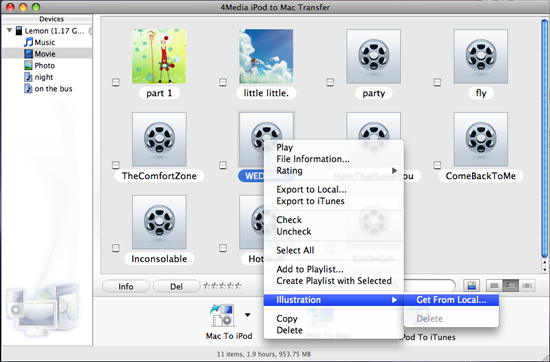550x362 pixels.
Task: Click the 'Inconsolable' title label
Action: [159, 259]
